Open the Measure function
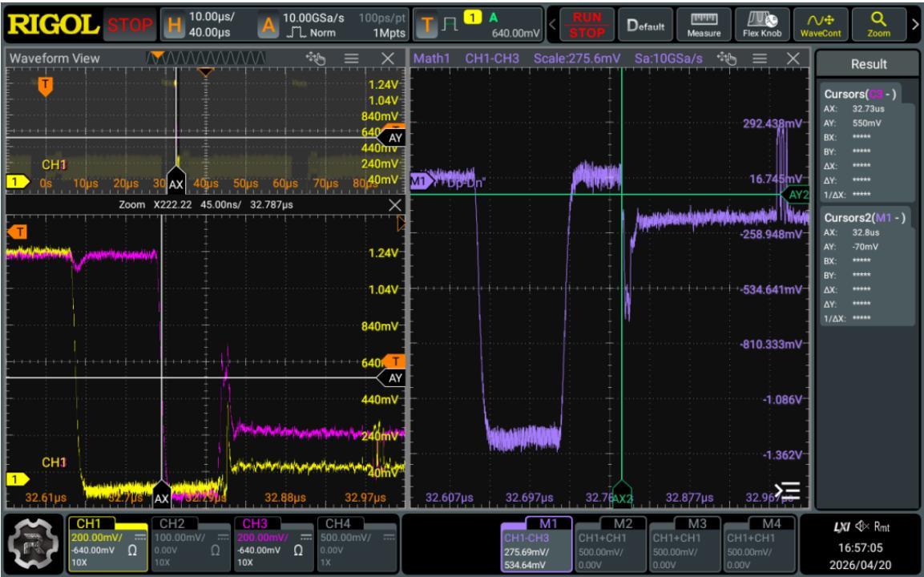924x577 pixels. tap(704, 26)
